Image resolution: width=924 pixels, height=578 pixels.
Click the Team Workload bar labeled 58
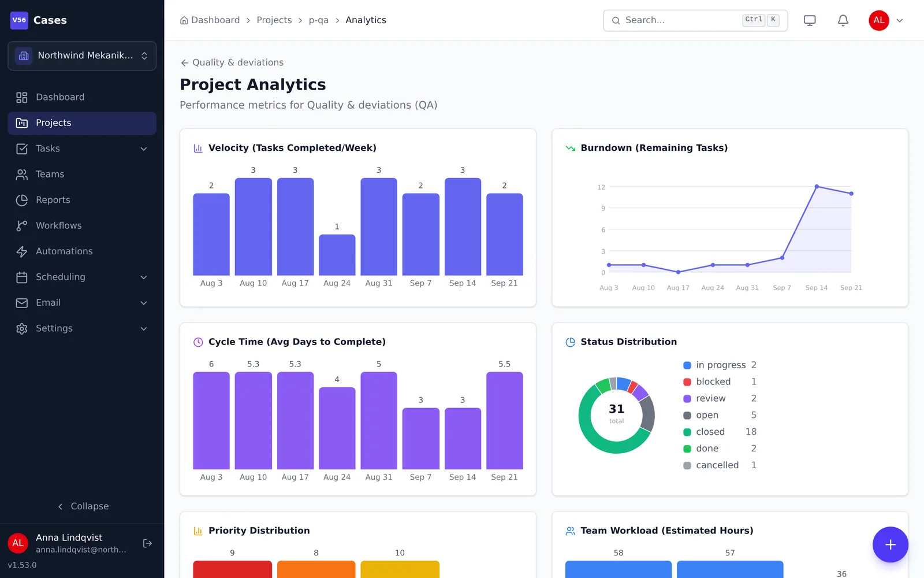point(619,569)
